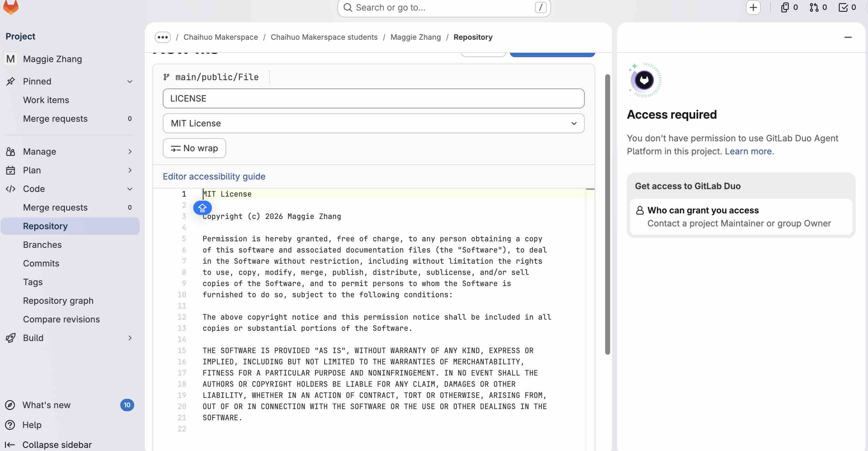Click the 10 badge beside What's new
The image size is (868, 451).
tap(127, 405)
